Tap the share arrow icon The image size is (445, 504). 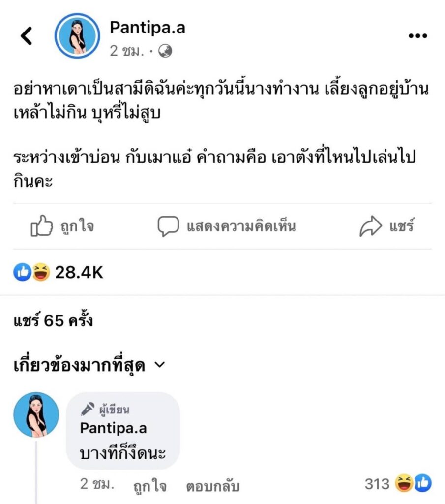(371, 226)
